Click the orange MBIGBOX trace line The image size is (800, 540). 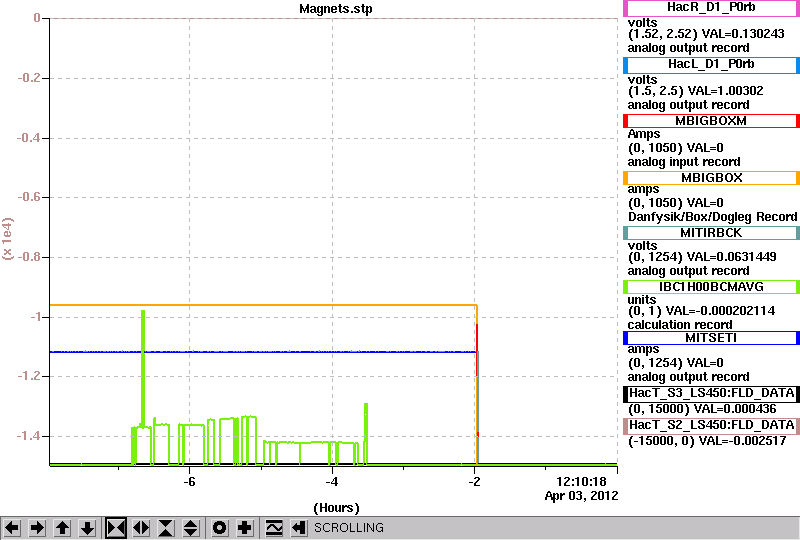[263, 305]
